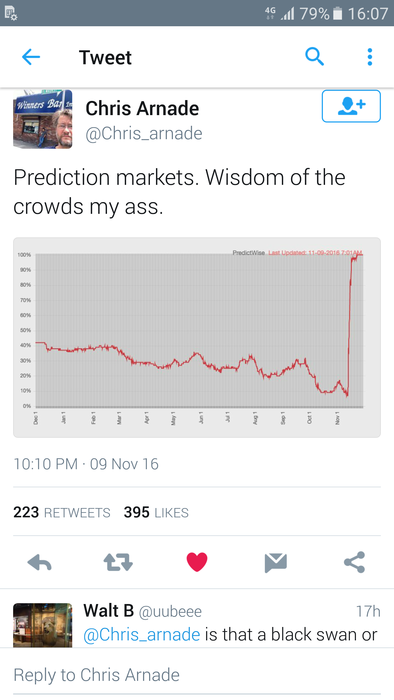Retweet using the retweet icon
This screenshot has height=700, width=394.
pos(118,562)
